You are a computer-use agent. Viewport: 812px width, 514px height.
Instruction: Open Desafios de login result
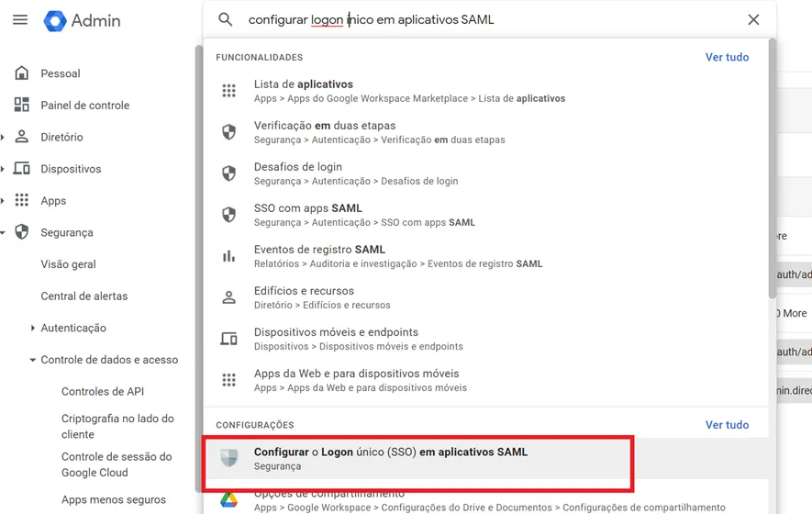coord(485,173)
